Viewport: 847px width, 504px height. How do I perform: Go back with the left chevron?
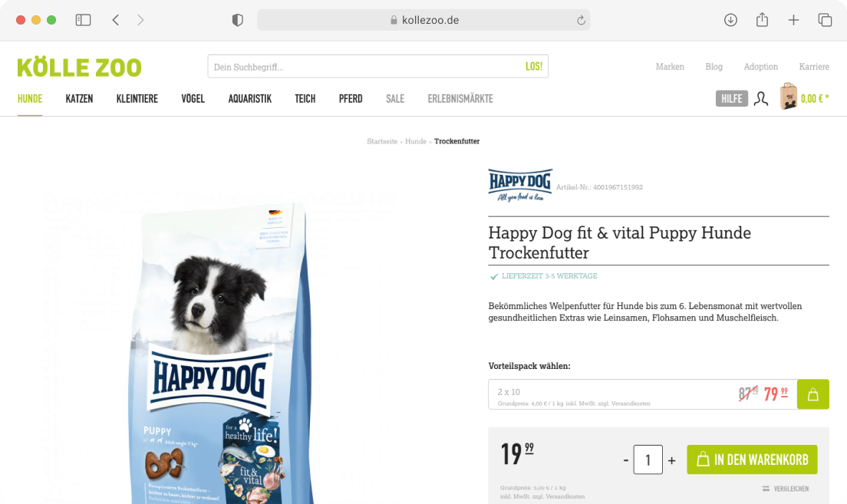[116, 20]
